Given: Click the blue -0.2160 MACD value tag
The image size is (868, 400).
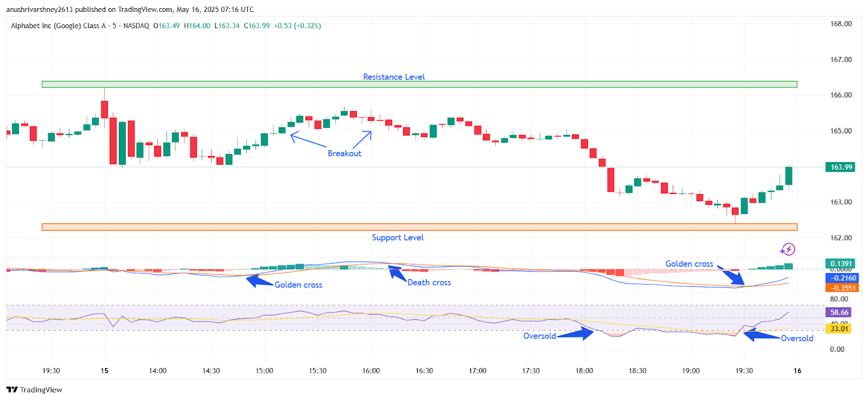Looking at the screenshot, I should 842,278.
